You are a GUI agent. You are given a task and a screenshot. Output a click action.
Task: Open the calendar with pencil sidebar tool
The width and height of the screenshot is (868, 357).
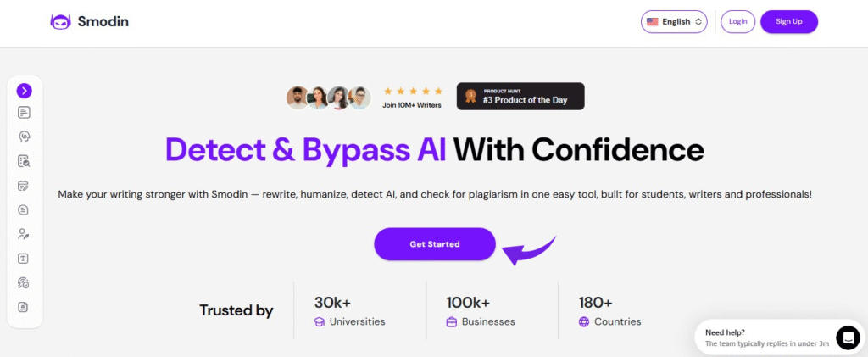pos(24,185)
